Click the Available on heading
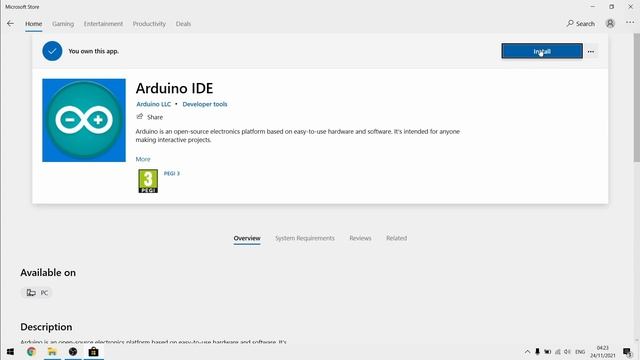Screen dimensions: 640x360 point(48,273)
